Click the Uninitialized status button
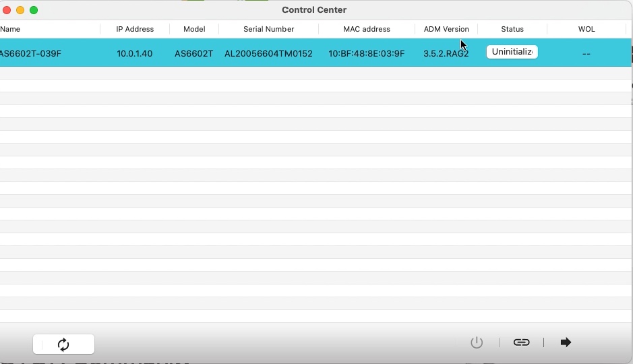This screenshot has height=364, width=633. click(512, 53)
